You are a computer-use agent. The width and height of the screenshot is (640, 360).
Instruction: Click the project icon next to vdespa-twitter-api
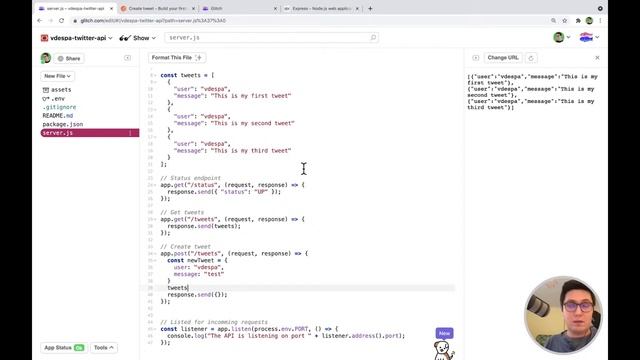point(44,38)
